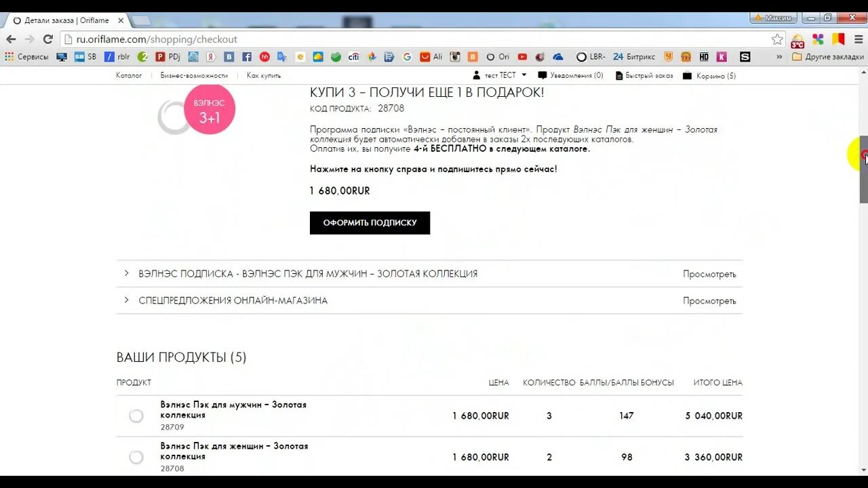Click the points value 147
The image size is (868, 488).
pyautogui.click(x=626, y=416)
